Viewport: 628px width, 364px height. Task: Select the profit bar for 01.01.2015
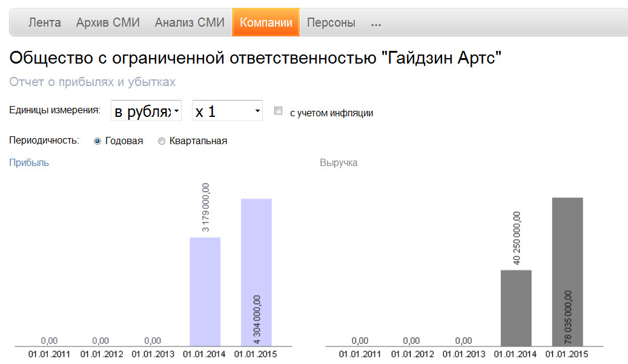256,273
